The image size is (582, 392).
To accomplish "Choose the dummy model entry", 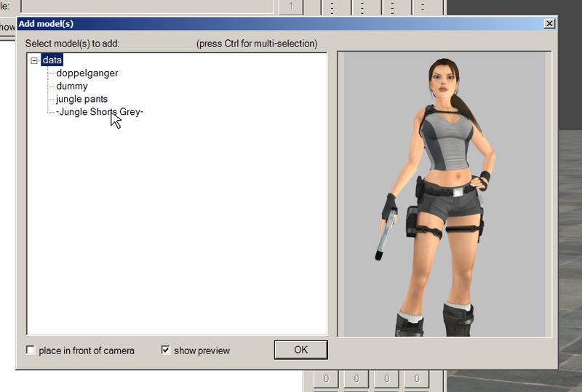I will pos(72,86).
